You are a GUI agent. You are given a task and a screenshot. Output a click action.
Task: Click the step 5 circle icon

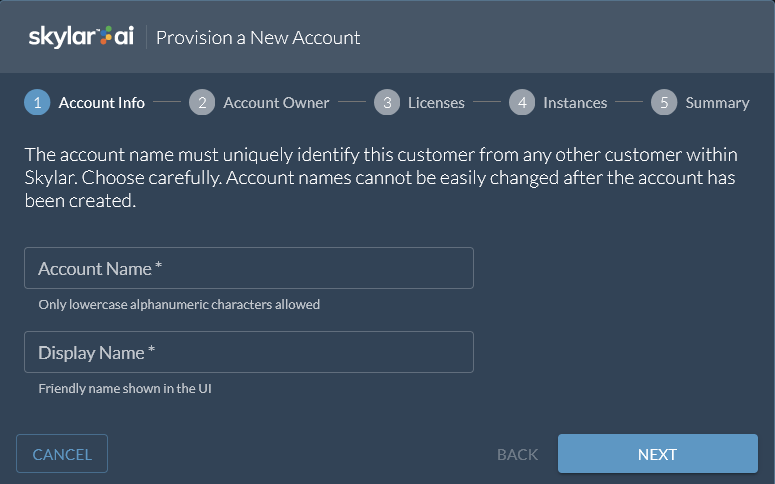664,102
